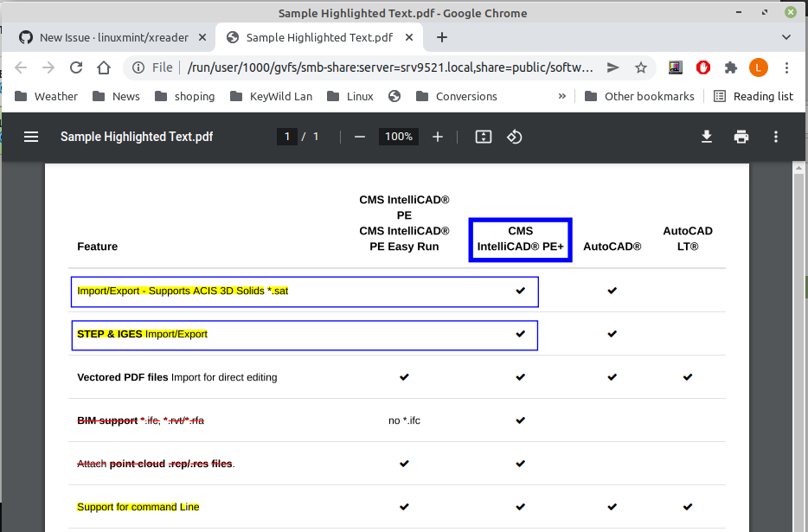Viewport: 808px width, 532px height.
Task: Zoom in with the plus button
Action: 438,137
